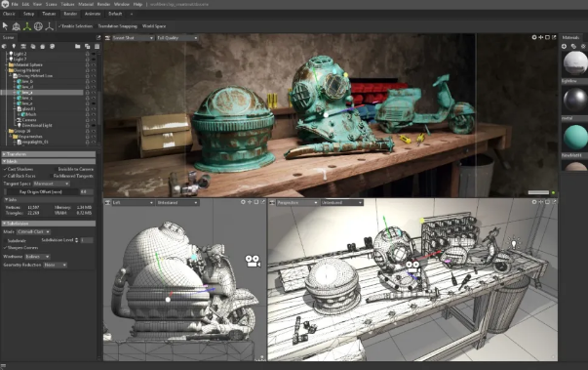Open the File menu
The height and width of the screenshot is (370, 588).
pyautogui.click(x=15, y=5)
